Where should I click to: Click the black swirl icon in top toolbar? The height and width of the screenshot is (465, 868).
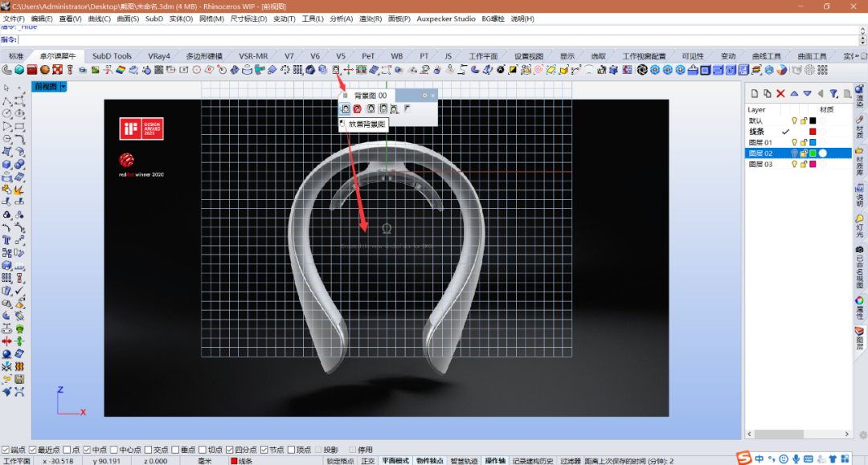tap(642, 70)
